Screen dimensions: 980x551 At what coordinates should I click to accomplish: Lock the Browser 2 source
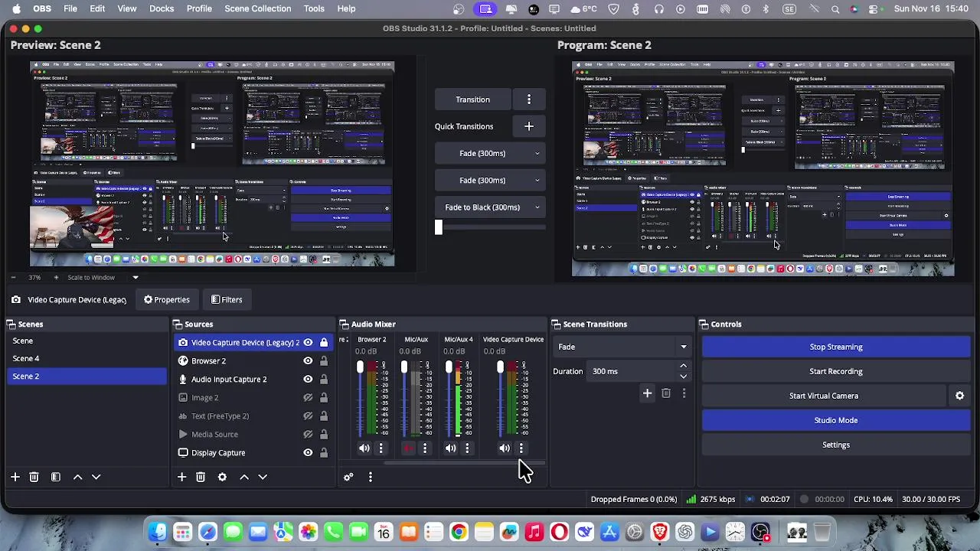324,361
